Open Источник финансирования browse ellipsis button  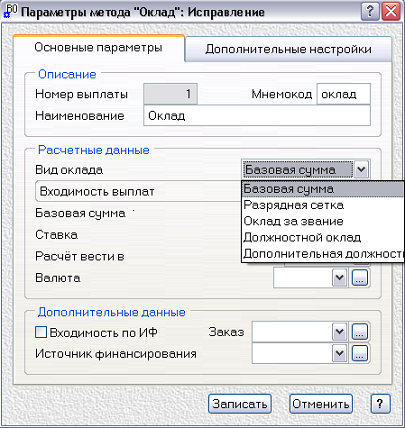[x=360, y=354]
